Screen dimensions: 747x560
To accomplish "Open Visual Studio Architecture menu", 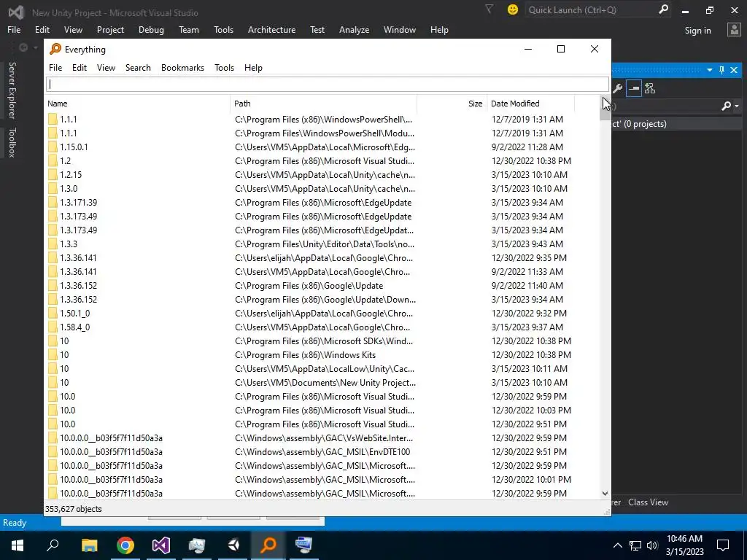I will point(271,29).
